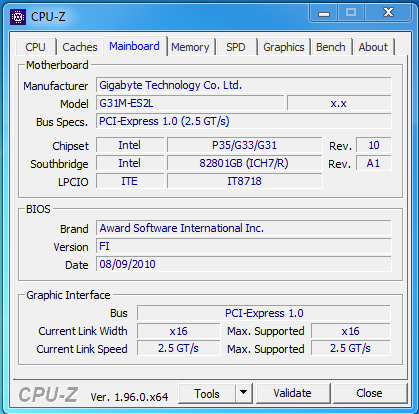Close the window with the X icon

coord(388,13)
